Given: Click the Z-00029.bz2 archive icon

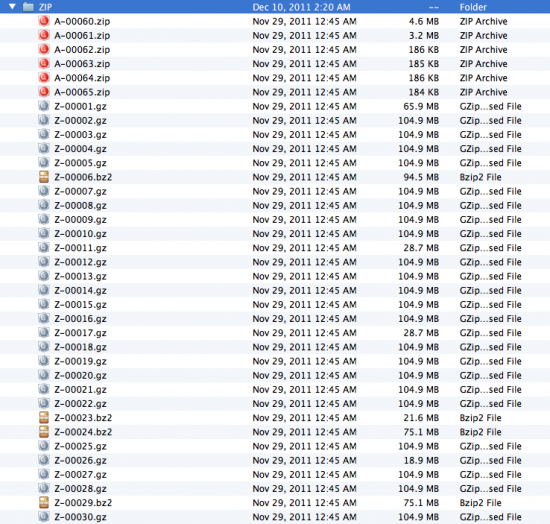Looking at the screenshot, I should tap(44, 503).
